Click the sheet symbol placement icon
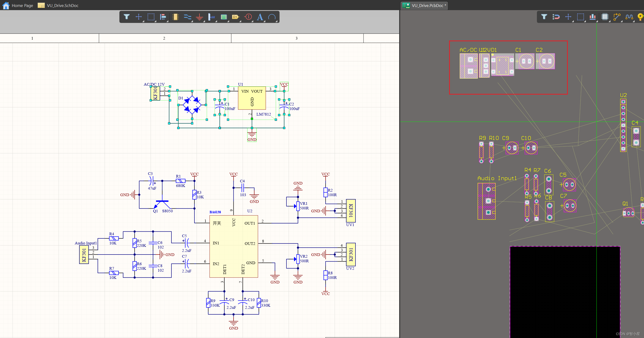The width and height of the screenshot is (644, 338). tap(224, 17)
